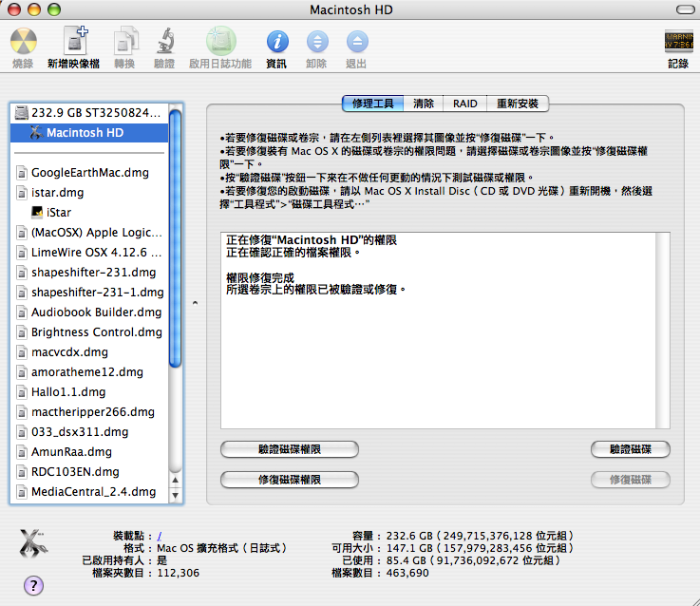Click the purple help question mark button
The image size is (700, 606).
(x=33, y=585)
